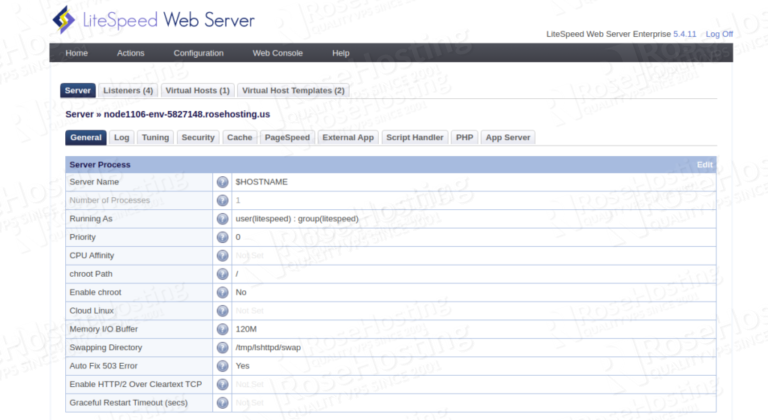Screen dimensions: 768x420
Task: Click the Enable HTTP/2 Over Cleartext TCP label
Action: coord(136,384)
